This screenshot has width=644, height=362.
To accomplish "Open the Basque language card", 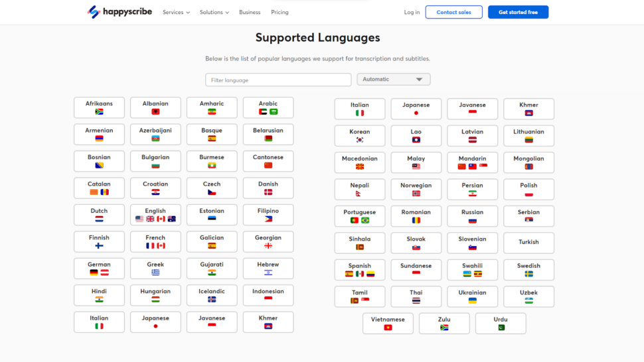I will [212, 134].
